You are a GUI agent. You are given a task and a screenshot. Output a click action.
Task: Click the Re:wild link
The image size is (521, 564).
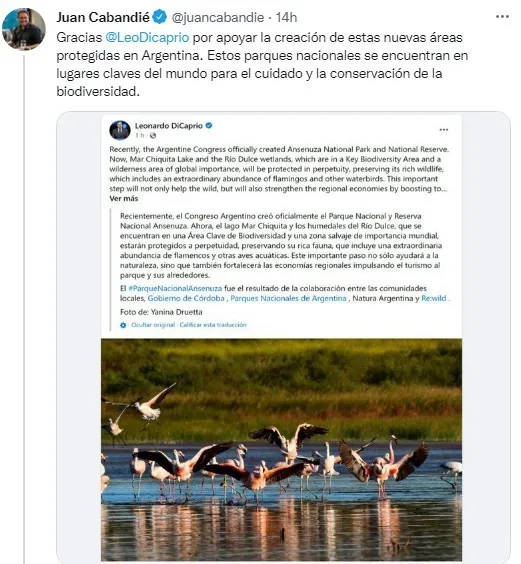434,298
